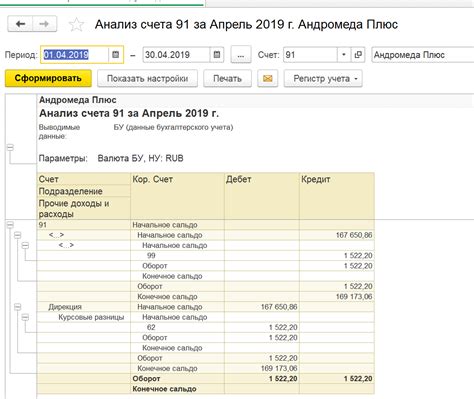Send report by email envelope icon
The width and height of the screenshot is (474, 399).
pyautogui.click(x=268, y=79)
